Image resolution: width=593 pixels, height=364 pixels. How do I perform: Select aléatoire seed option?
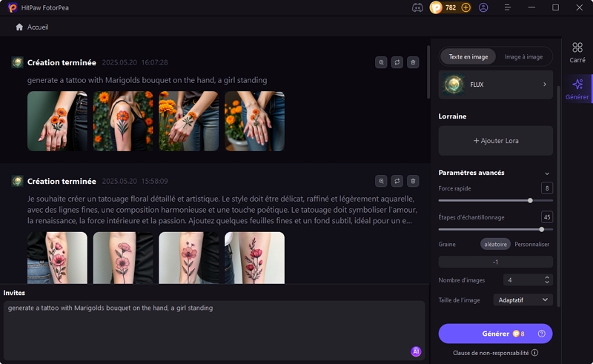495,244
